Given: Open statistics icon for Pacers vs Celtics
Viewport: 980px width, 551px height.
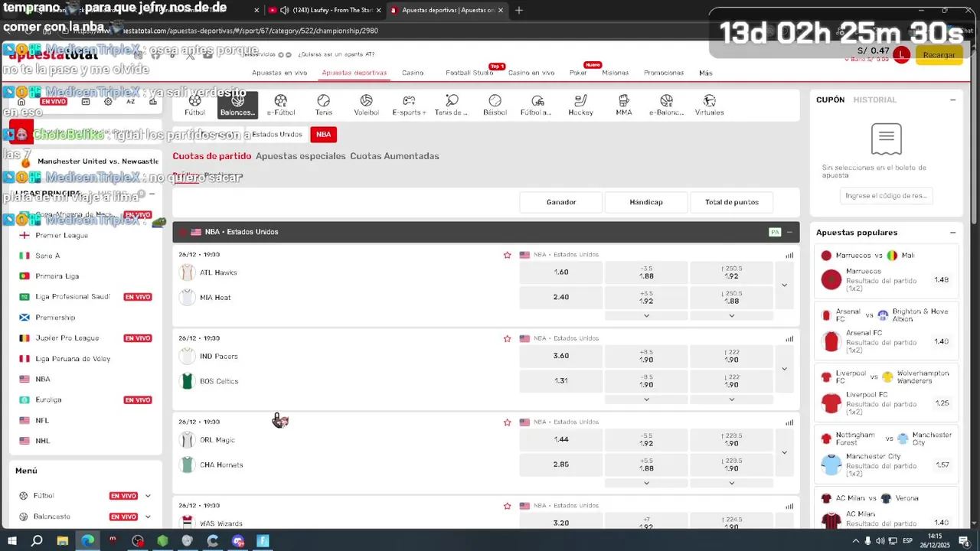Looking at the screenshot, I should pyautogui.click(x=789, y=338).
